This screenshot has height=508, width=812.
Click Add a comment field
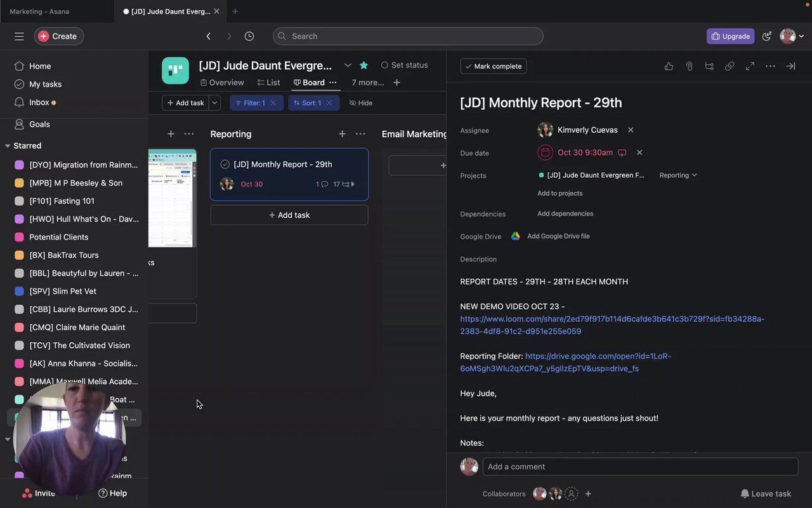pos(640,467)
